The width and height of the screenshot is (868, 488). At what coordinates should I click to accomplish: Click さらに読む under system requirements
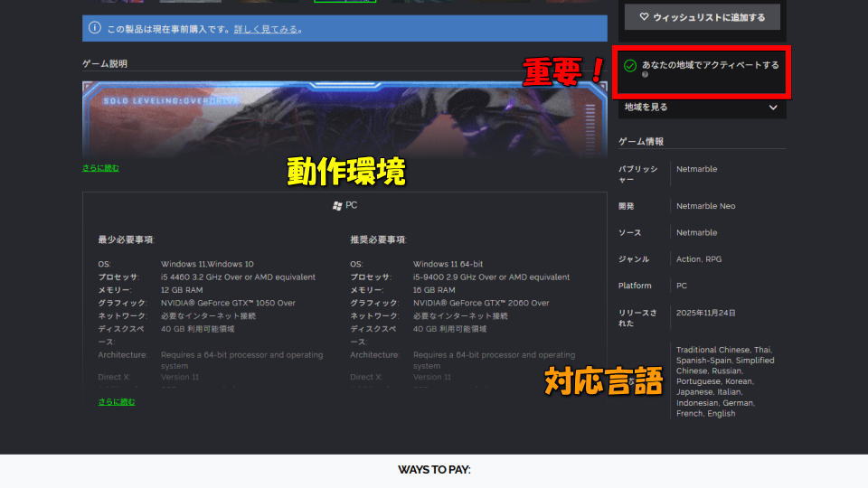(x=117, y=401)
